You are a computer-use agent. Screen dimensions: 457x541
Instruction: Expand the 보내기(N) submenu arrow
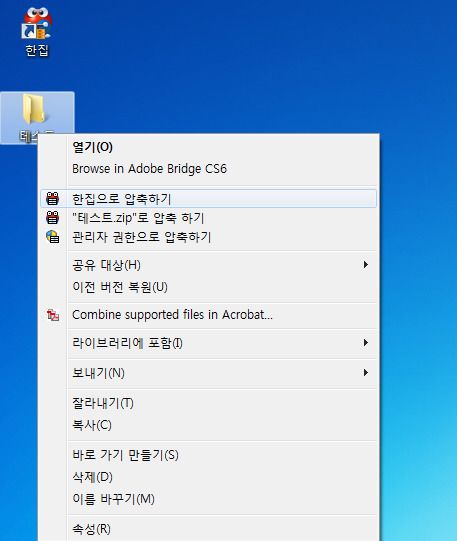(366, 373)
